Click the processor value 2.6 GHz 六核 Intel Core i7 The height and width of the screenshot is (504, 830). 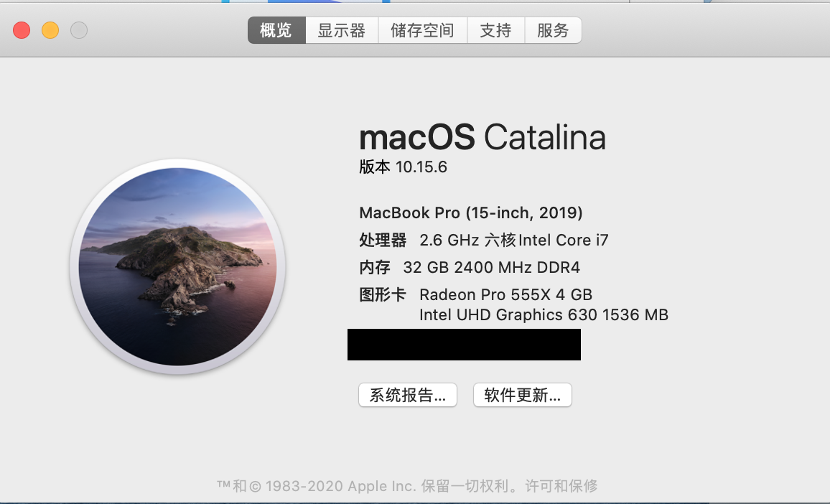tap(514, 240)
